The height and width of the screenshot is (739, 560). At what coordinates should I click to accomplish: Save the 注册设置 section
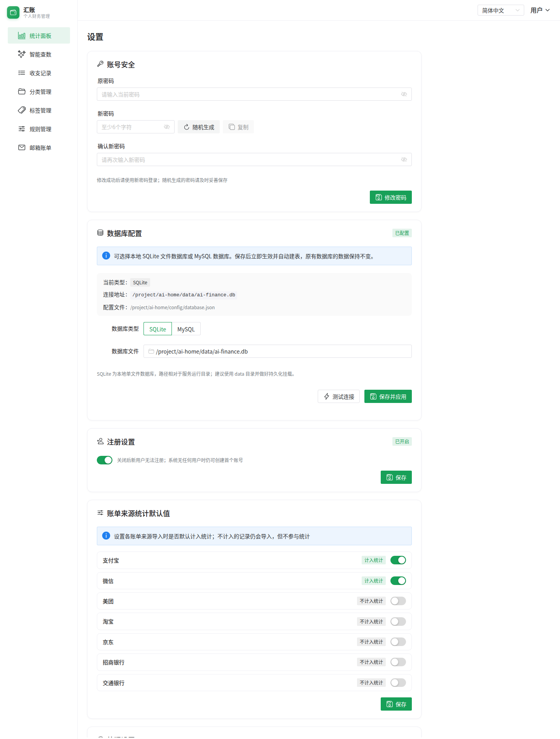[x=396, y=477]
